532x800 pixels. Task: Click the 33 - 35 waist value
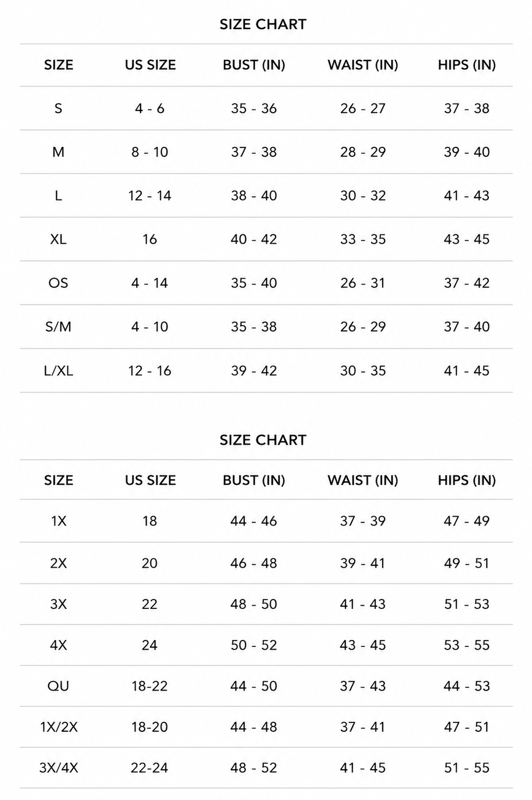(363, 239)
